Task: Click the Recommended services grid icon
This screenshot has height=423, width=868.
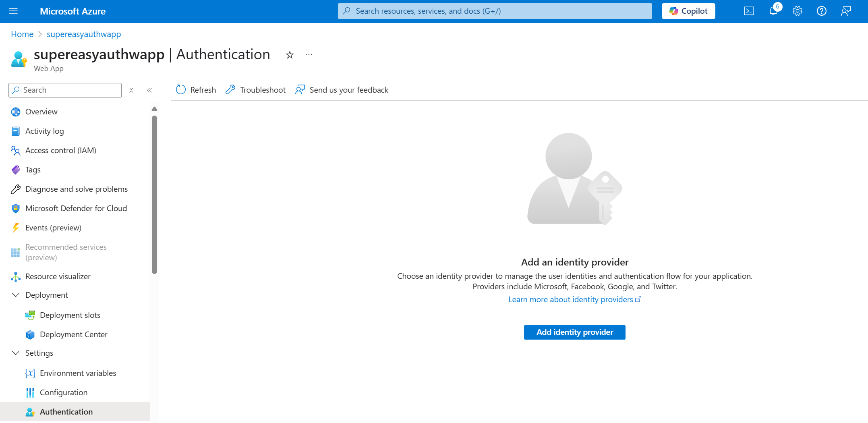Action: click(16, 252)
